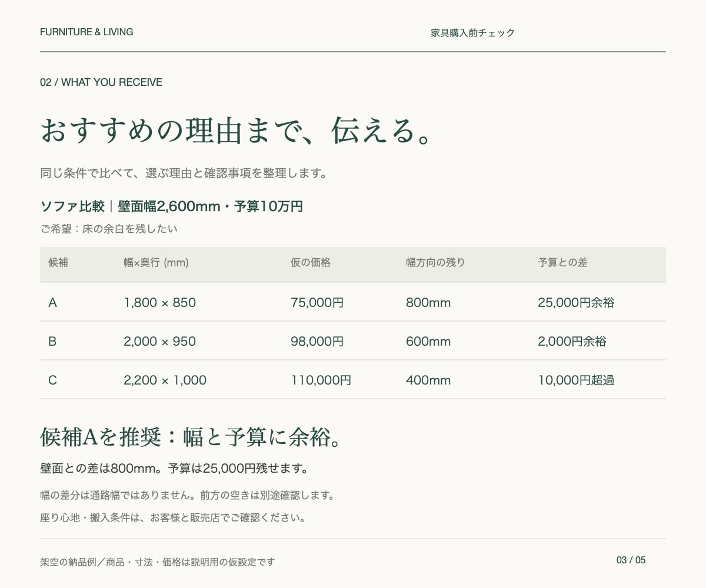This screenshot has width=706, height=588.
Task: Click the cell 2,200 × 1,000
Action: 165,380
